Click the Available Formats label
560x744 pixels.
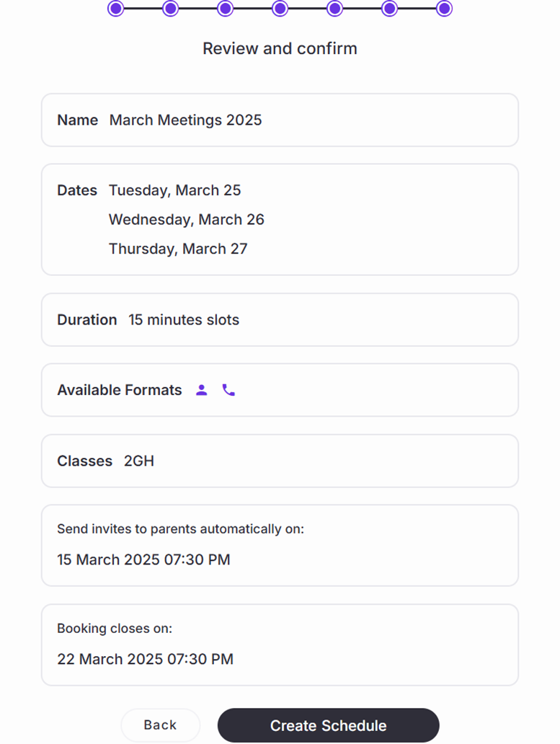point(120,390)
